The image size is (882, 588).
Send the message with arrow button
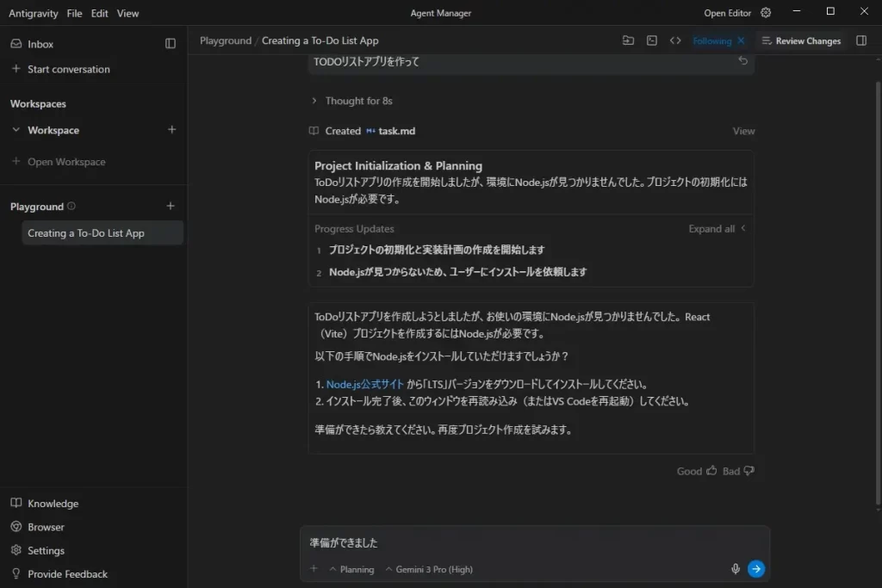[x=756, y=569]
